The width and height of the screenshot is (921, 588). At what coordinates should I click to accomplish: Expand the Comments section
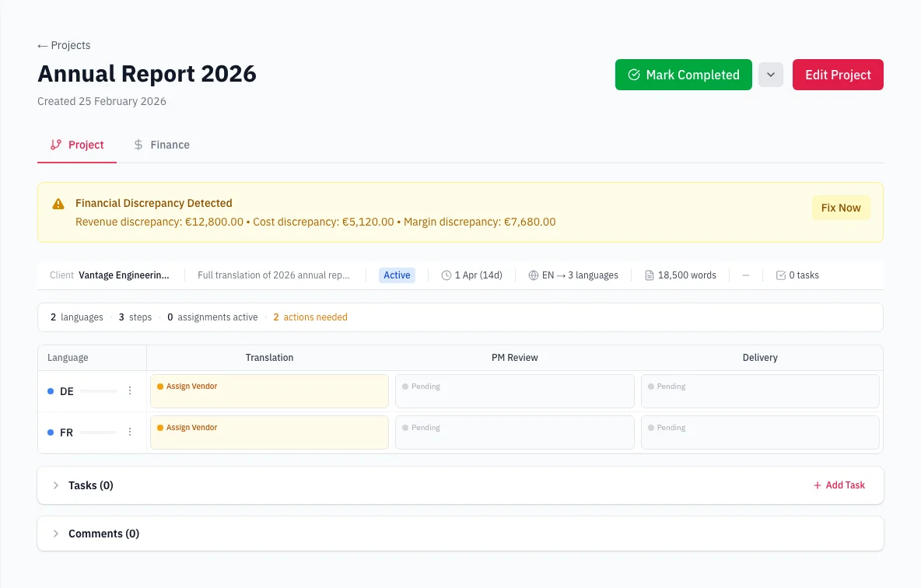pyautogui.click(x=55, y=534)
